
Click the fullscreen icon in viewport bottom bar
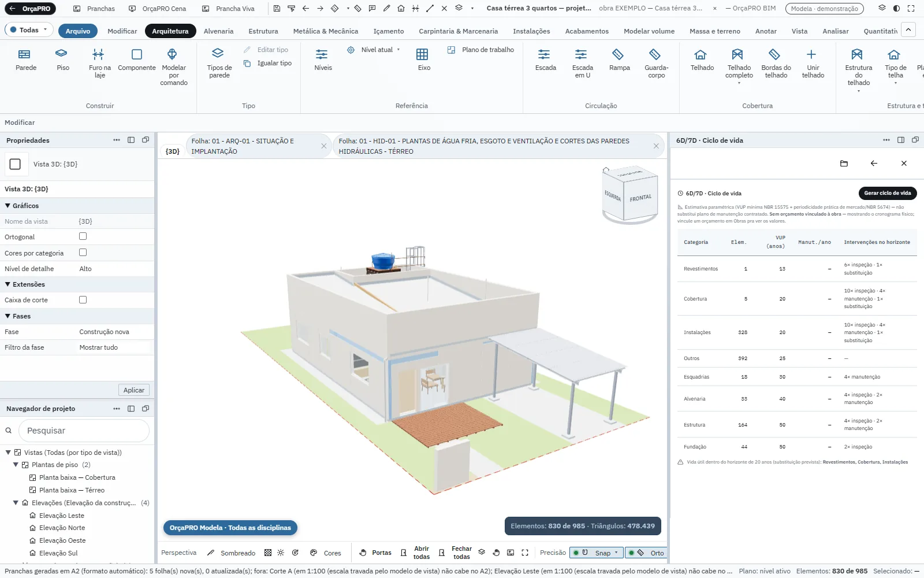525,553
